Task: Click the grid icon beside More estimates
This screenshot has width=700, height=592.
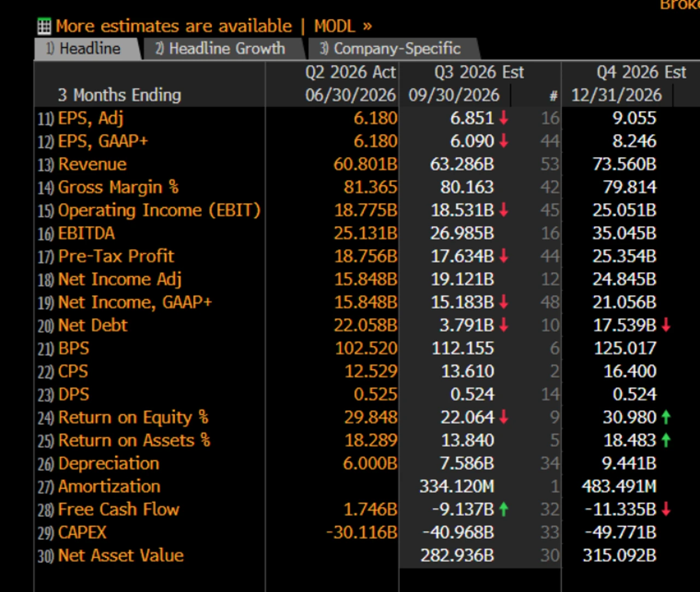Action: (44, 26)
